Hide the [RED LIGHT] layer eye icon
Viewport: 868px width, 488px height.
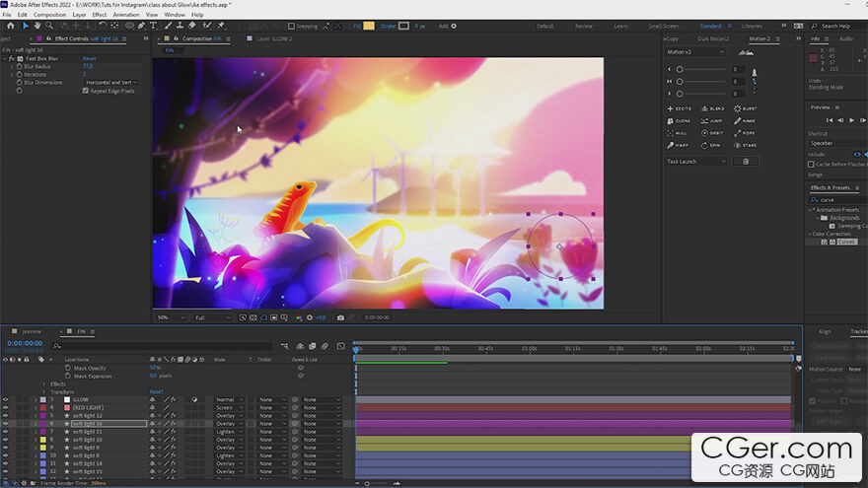click(x=6, y=408)
